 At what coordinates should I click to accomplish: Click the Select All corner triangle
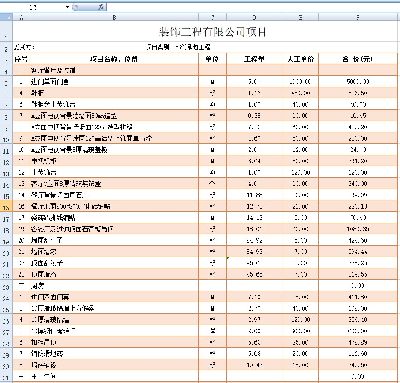6,17
